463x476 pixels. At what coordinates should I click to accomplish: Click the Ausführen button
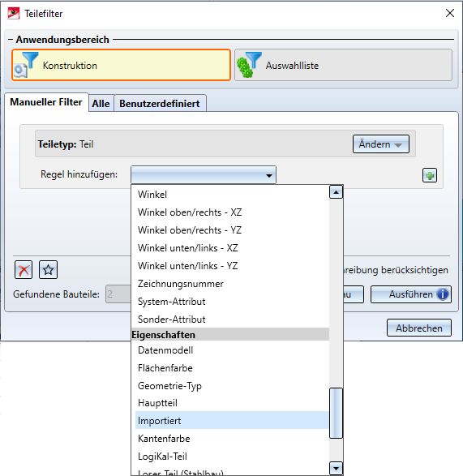pos(411,294)
